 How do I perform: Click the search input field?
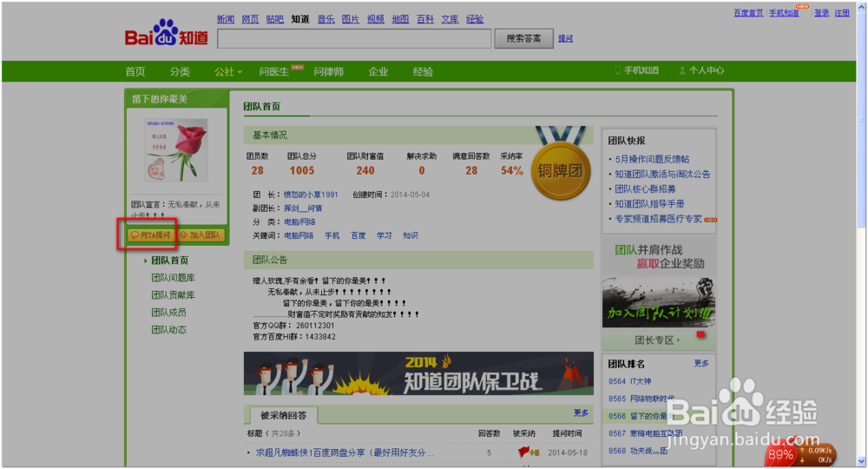click(354, 39)
